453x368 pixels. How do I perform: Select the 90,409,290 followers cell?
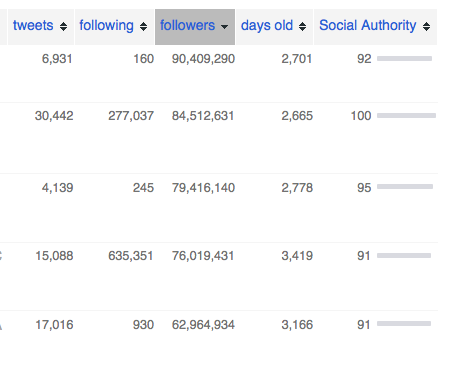(203, 59)
